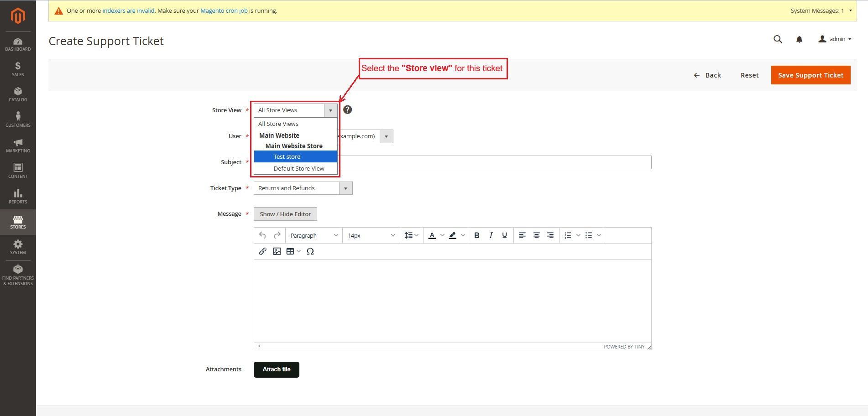The image size is (868, 416).
Task: Open the admin account menu
Action: (835, 39)
